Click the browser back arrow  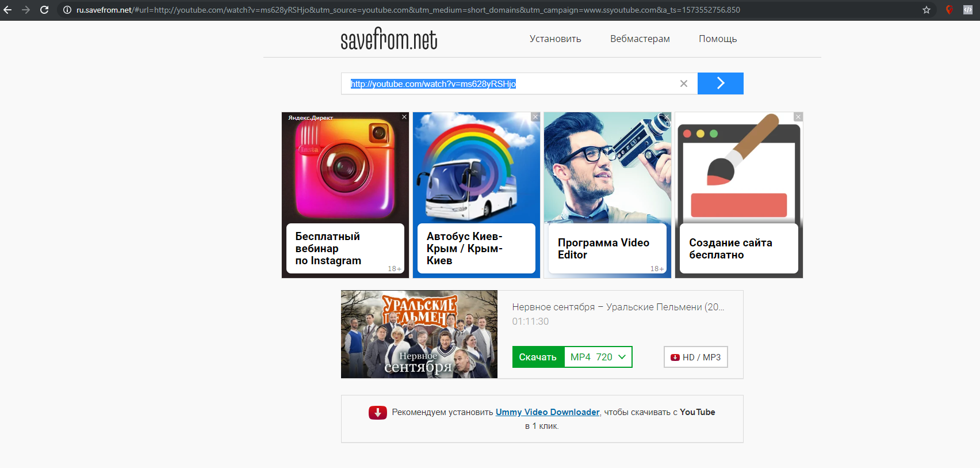(7, 10)
